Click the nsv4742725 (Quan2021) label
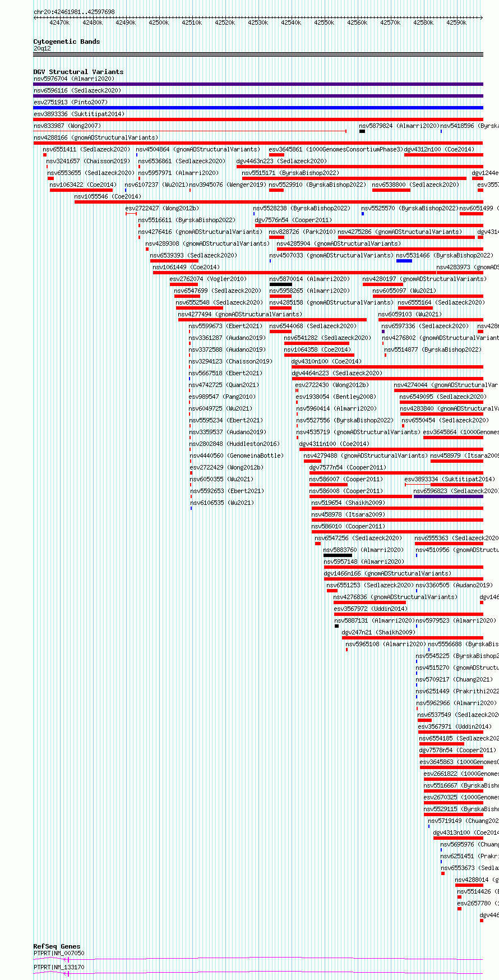Viewport: 499px width, 980px height. click(224, 385)
